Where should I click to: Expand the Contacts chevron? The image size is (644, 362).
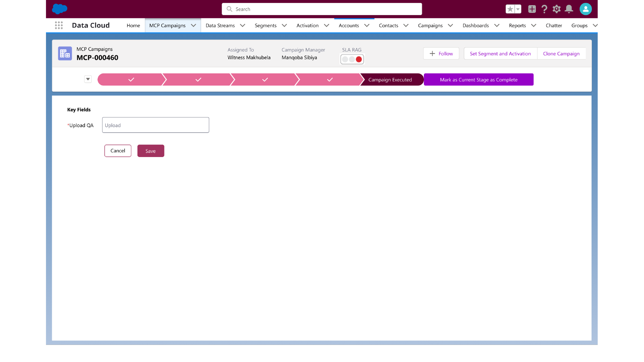406,25
